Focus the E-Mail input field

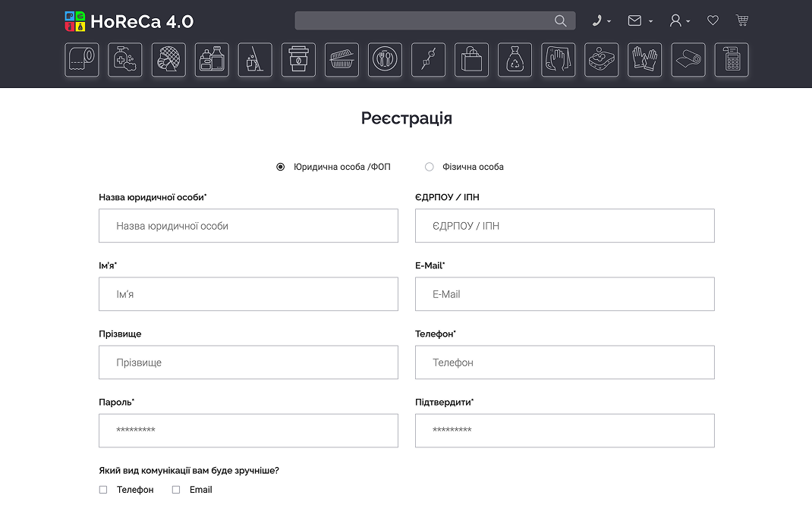(x=565, y=294)
